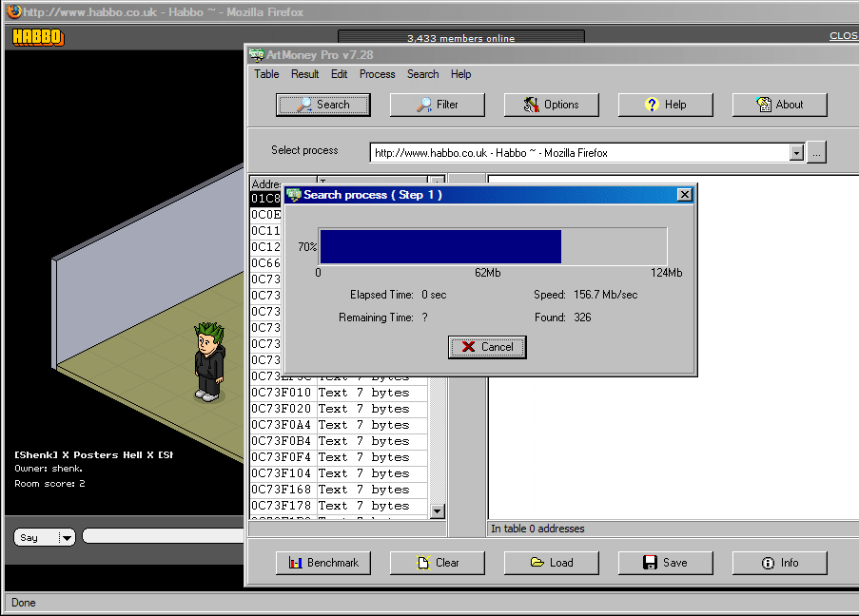Click the Firefox icon in the browser title bar
Screen dimensions: 859x616
click(14, 11)
